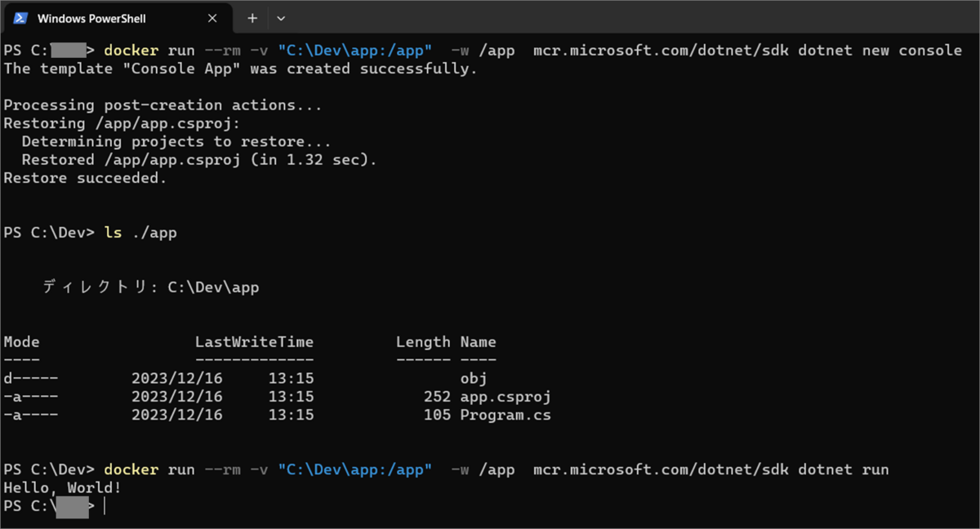Click the Mode column header
The width and height of the screenshot is (980, 529).
21,342
